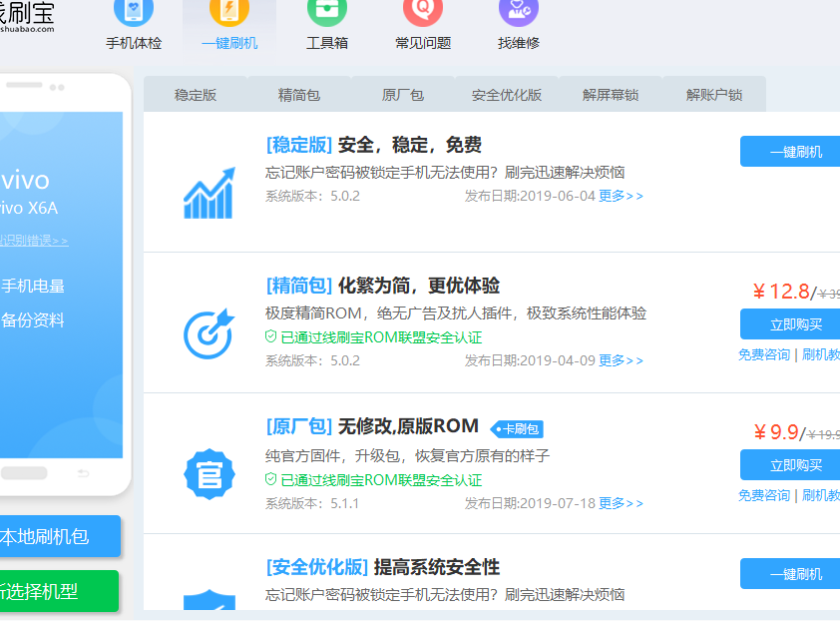Open 更多>> link for 原厂包 entry
This screenshot has height=621, width=840.
click(x=621, y=503)
